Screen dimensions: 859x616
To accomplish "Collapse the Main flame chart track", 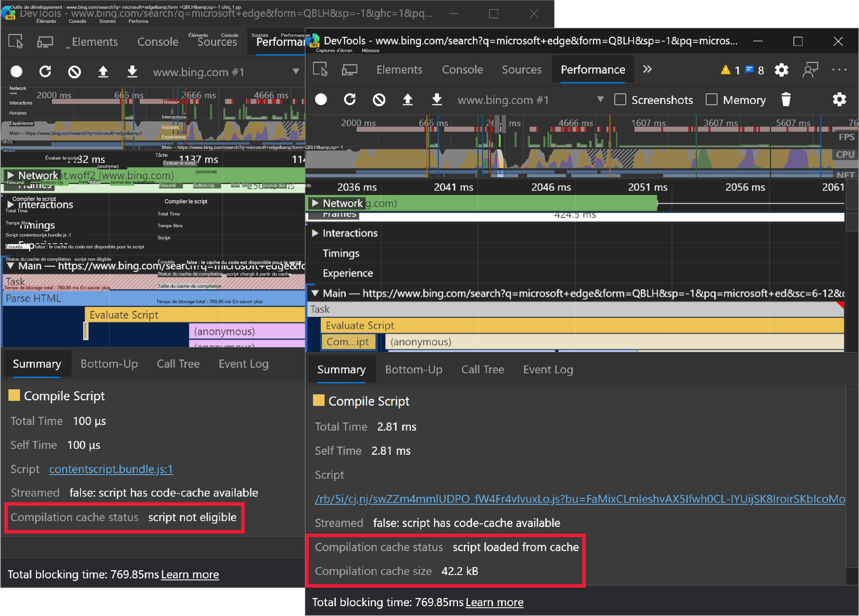I will [315, 293].
